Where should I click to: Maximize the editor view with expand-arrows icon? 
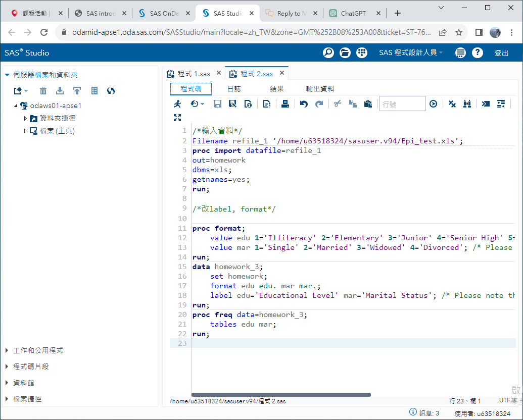(x=177, y=118)
